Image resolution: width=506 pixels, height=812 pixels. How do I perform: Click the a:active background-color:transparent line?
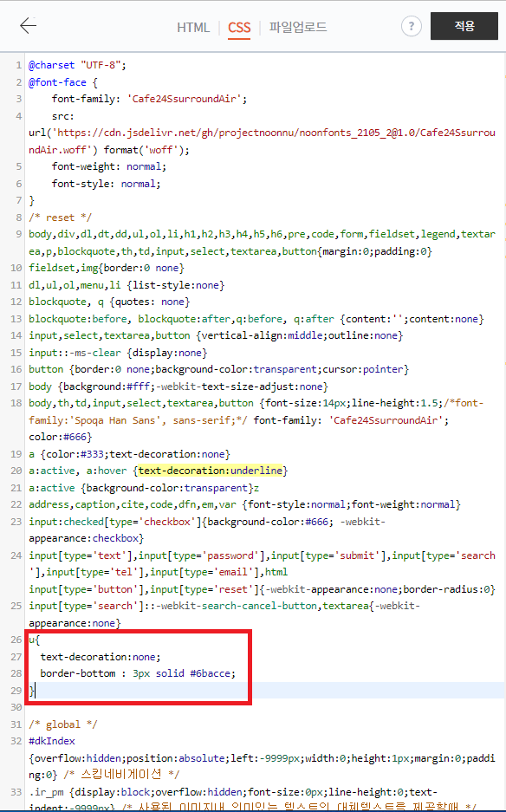coord(144,488)
